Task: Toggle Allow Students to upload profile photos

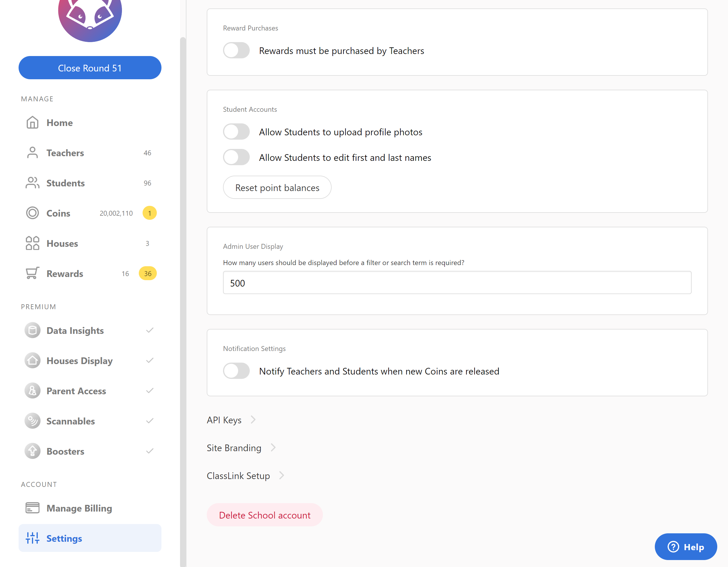Action: tap(236, 132)
